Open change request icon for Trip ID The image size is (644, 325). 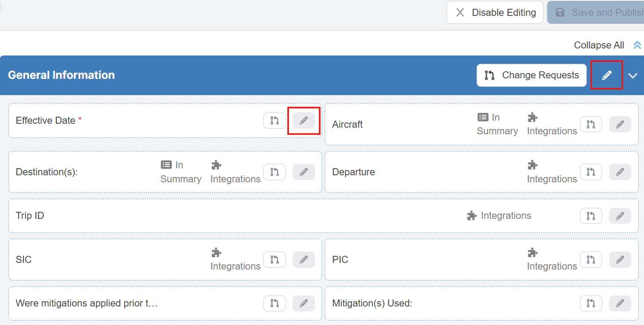[x=591, y=216]
